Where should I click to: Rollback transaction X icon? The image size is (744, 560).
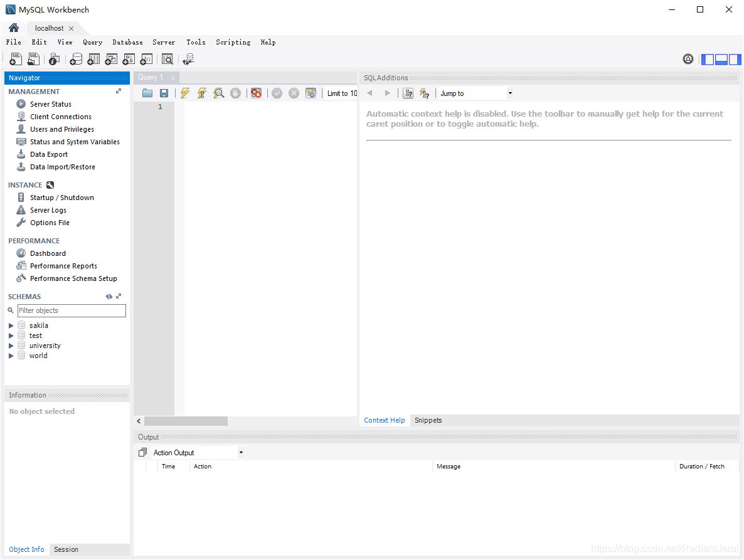(x=294, y=93)
